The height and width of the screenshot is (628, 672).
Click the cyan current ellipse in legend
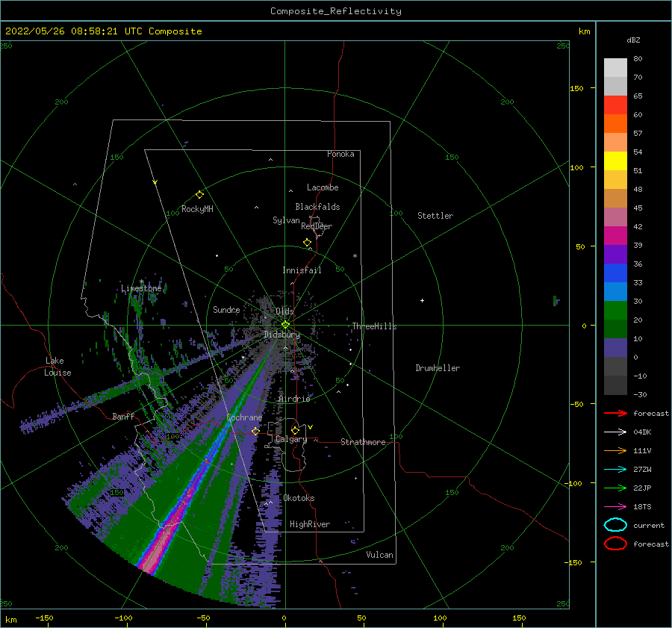615,525
